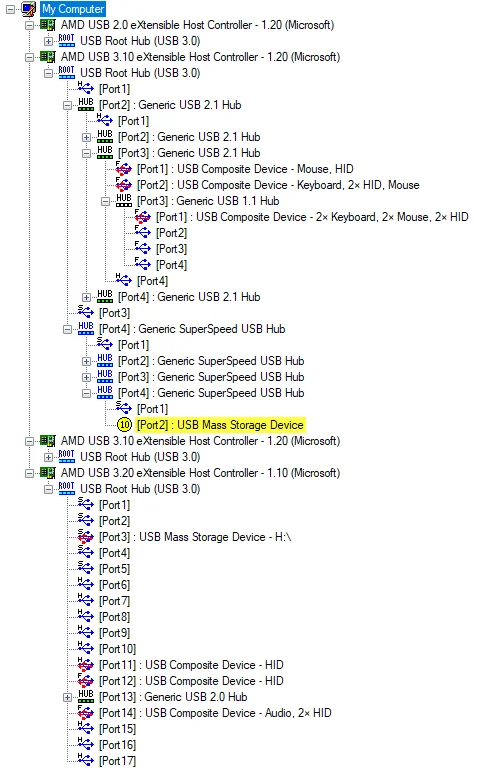Image resolution: width=488 pixels, height=778 pixels.
Task: Select '[Port3] : Generic USB 1.1 Hub' row
Action: [x=208, y=201]
